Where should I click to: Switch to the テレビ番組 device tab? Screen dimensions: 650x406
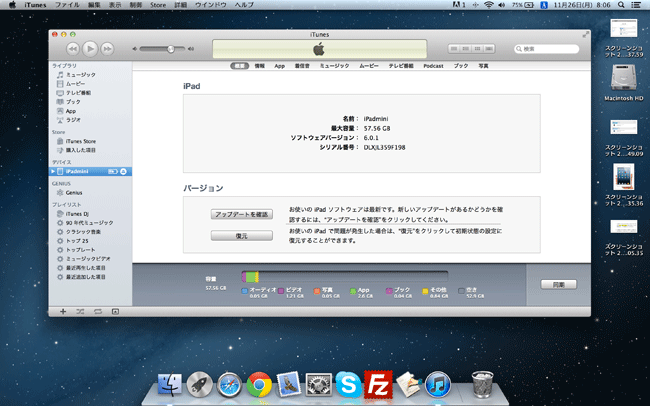click(x=401, y=66)
